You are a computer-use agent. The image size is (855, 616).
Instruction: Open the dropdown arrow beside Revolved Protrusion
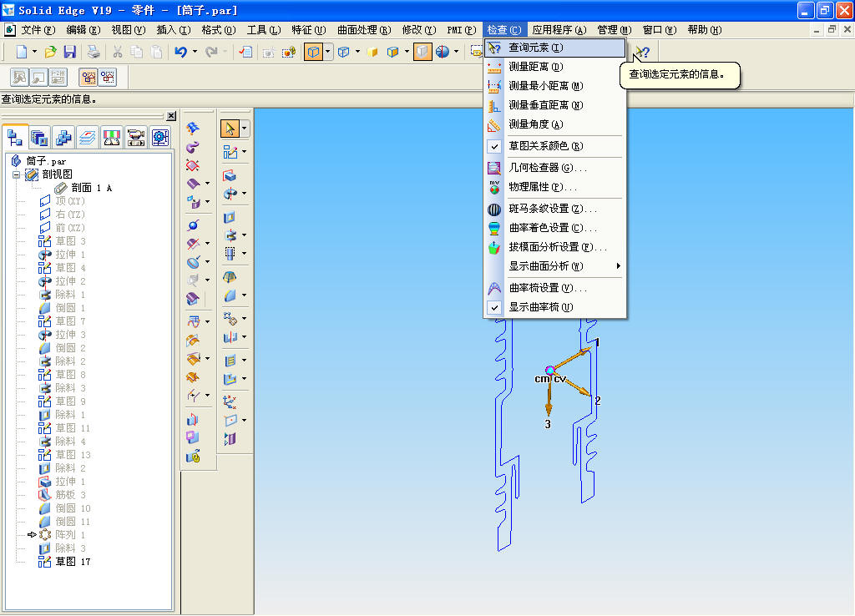tap(244, 194)
